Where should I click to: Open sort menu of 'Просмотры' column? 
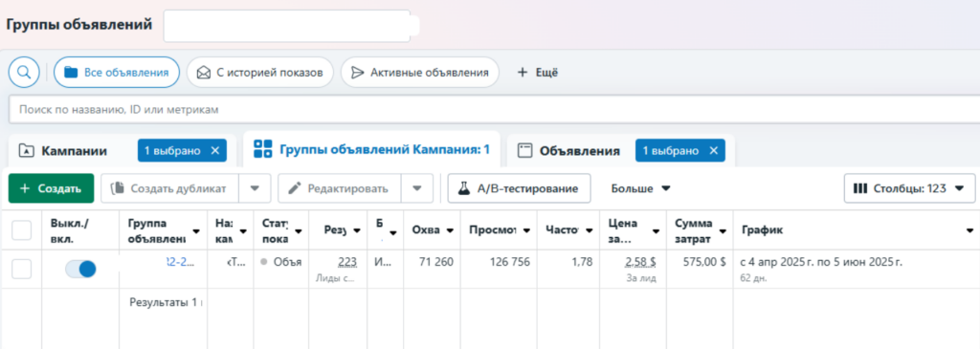(x=527, y=231)
